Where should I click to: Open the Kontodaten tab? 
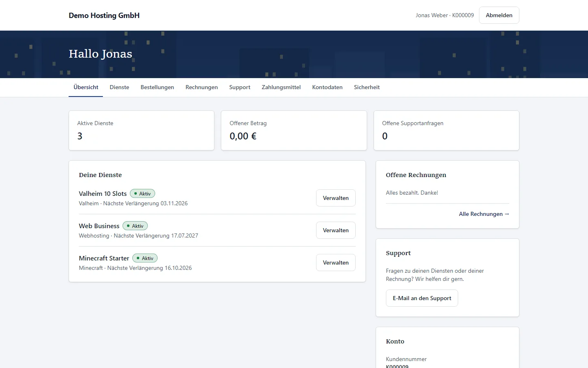[x=327, y=87]
